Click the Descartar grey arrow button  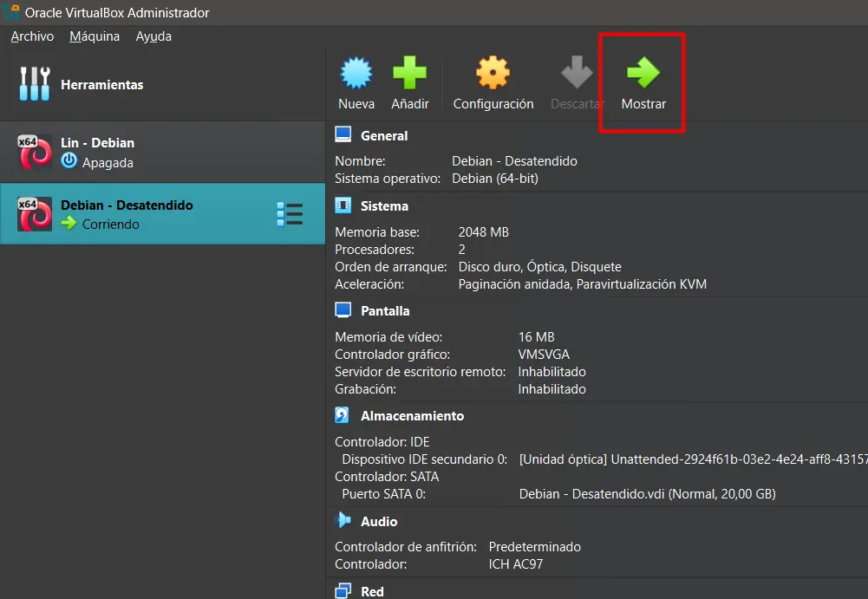pos(577,84)
